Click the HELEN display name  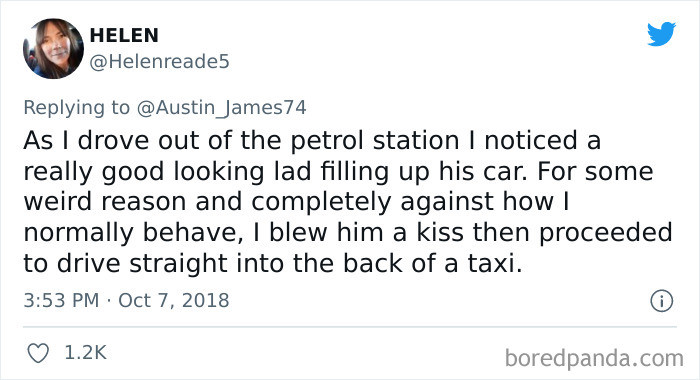(124, 36)
